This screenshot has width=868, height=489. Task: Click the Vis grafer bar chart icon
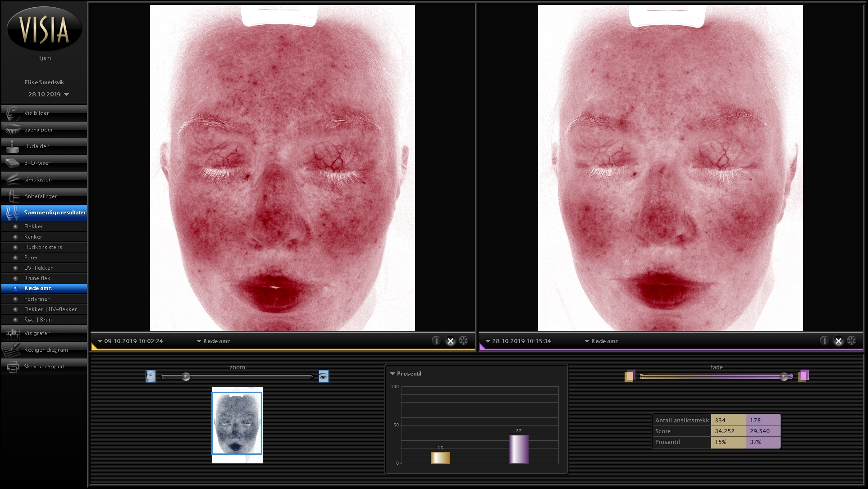click(12, 333)
